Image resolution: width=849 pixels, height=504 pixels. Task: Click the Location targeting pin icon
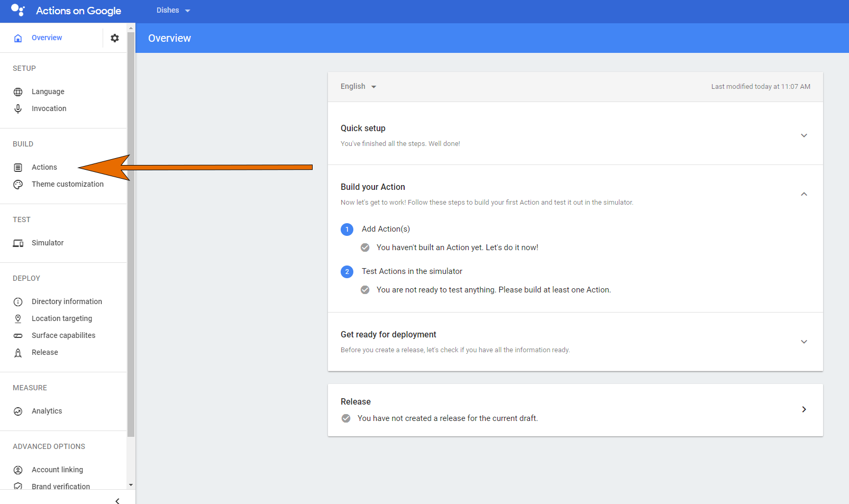18,318
